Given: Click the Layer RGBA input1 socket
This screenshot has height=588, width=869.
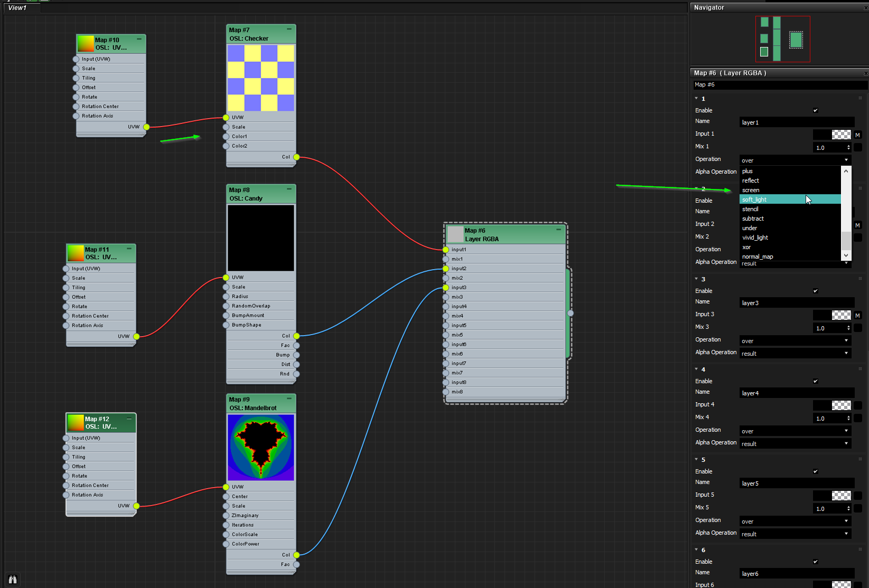Looking at the screenshot, I should [x=446, y=250].
